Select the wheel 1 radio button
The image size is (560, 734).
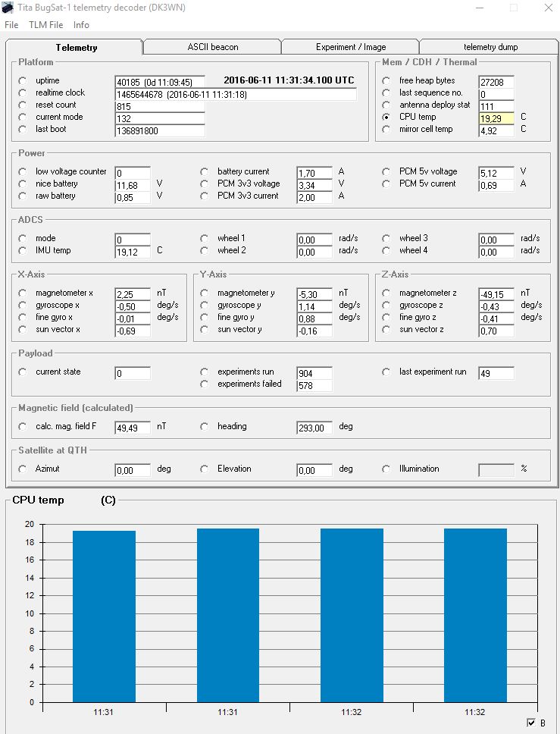(204, 238)
